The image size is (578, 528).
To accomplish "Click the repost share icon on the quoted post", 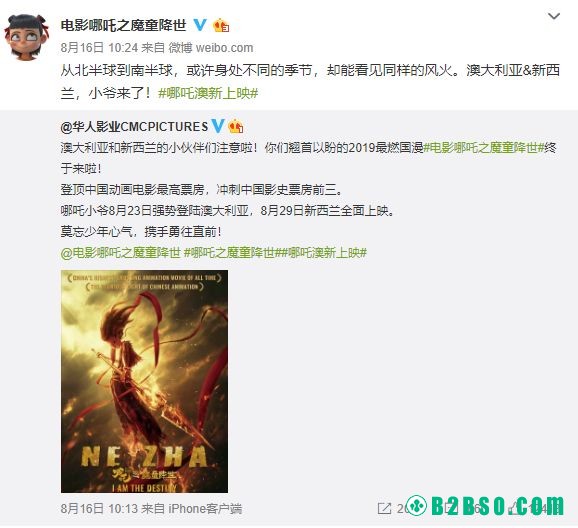I will point(384,508).
